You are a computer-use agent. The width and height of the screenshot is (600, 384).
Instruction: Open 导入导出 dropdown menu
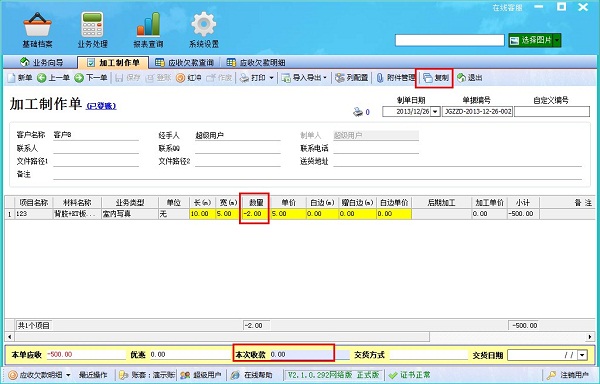[x=305, y=78]
